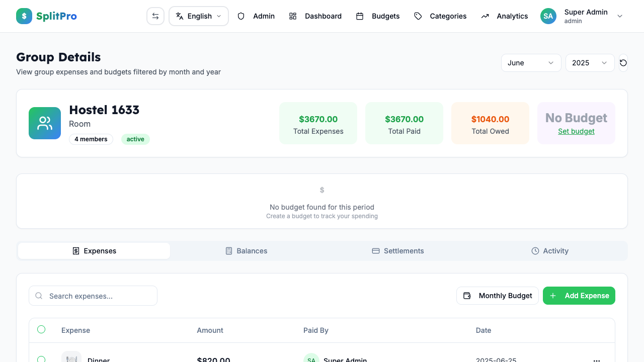Expand the 2025 year selector
Image resolution: width=644 pixels, height=362 pixels.
point(590,62)
